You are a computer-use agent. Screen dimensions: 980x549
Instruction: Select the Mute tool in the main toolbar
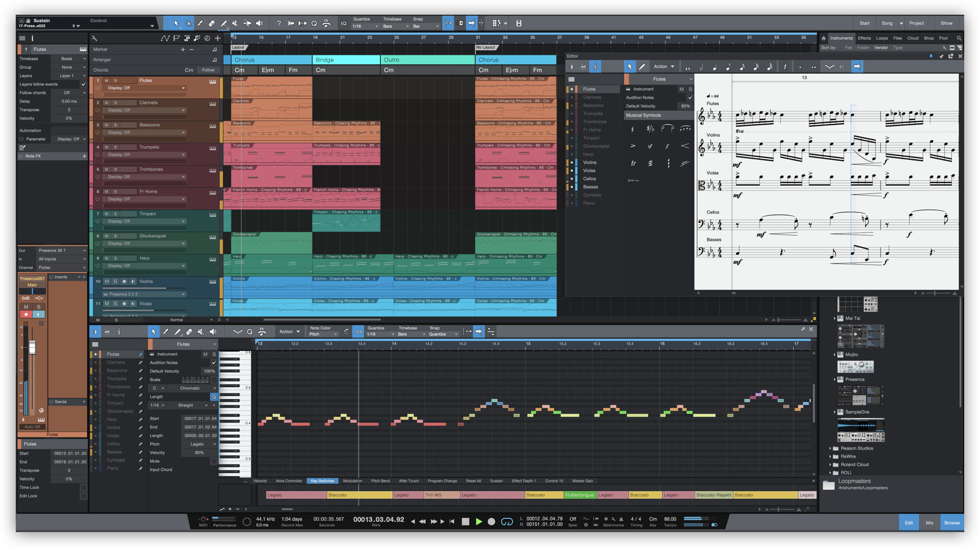[x=235, y=23]
